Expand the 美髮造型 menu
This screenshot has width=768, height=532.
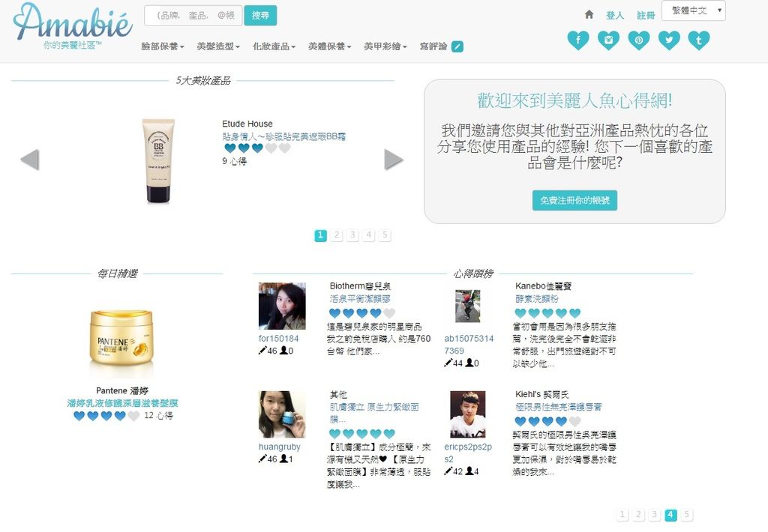(x=218, y=46)
